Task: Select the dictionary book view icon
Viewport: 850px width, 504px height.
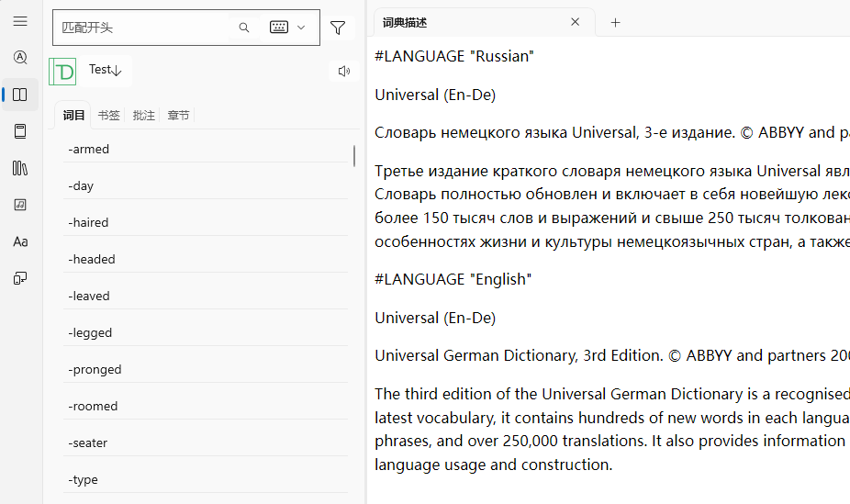Action: (20, 95)
